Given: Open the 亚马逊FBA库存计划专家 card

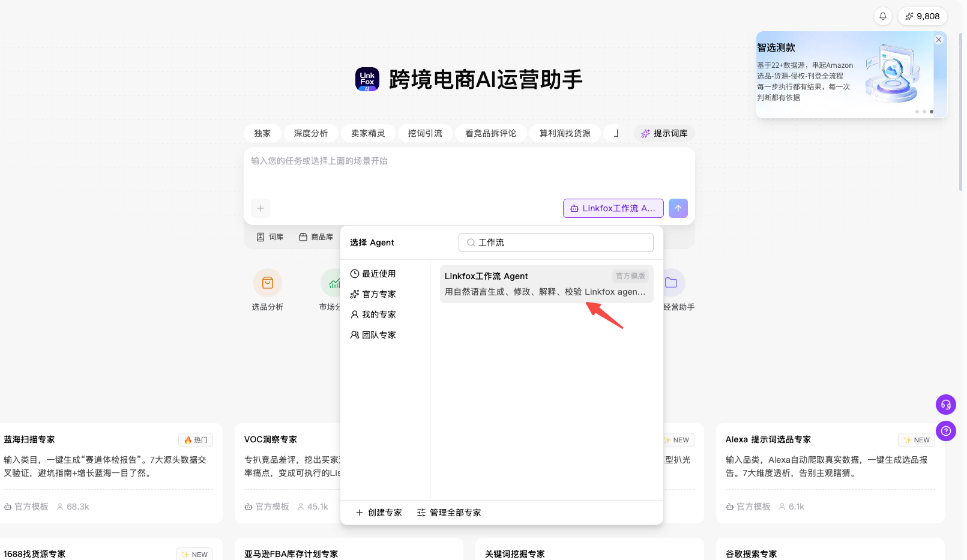Looking at the screenshot, I should click(x=349, y=549).
